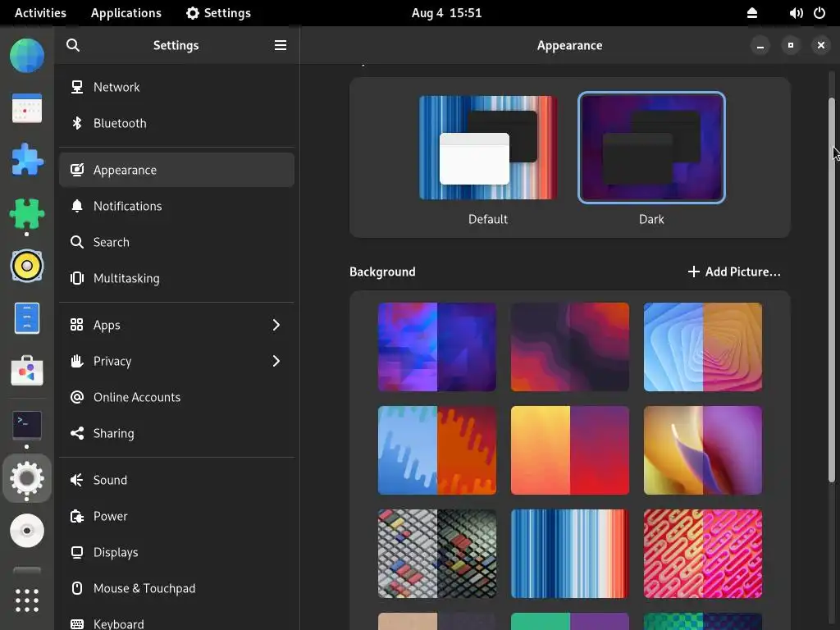This screenshot has width=840, height=630.
Task: Click Add Picture button
Action: pos(734,272)
